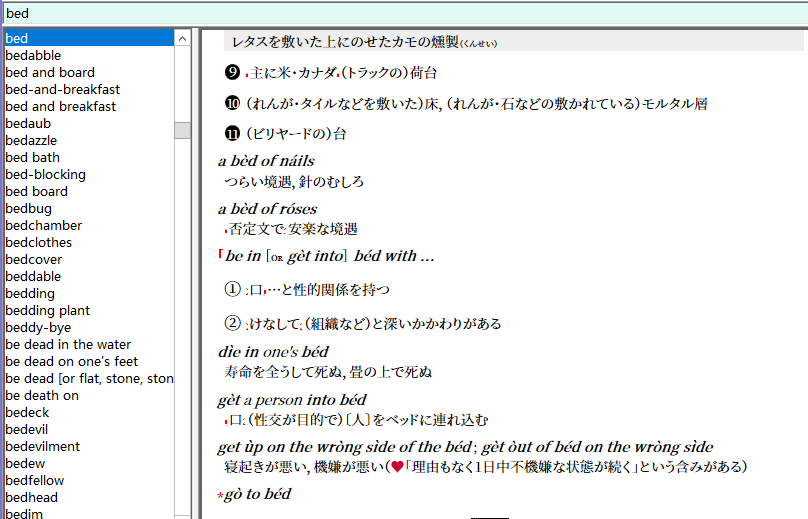This screenshot has width=808, height=519.
Task: Click the 'go to bed' phrase heading
Action: [x=258, y=494]
